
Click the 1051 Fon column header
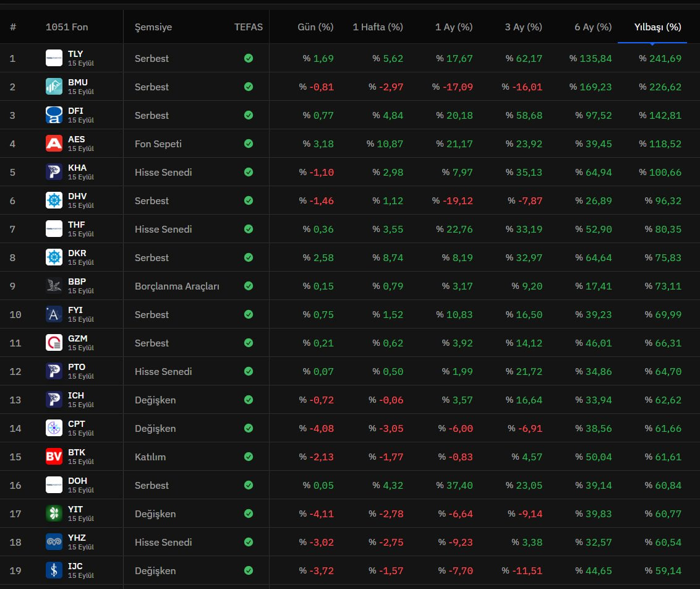point(67,27)
